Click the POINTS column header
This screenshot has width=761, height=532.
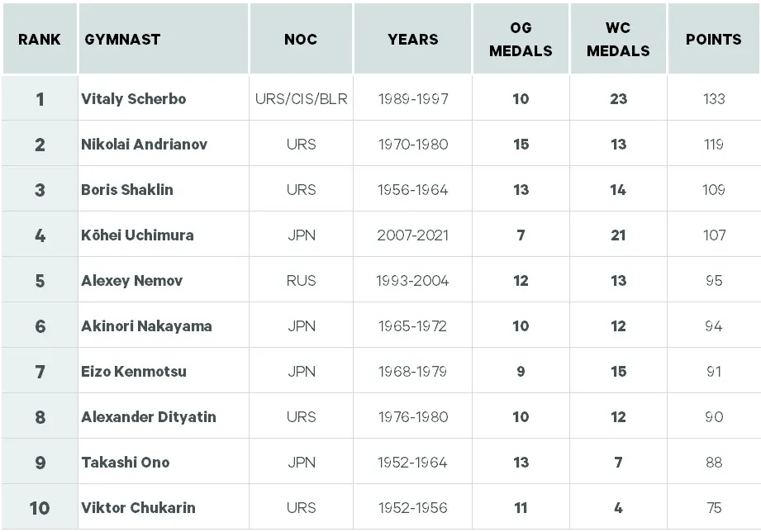tap(714, 39)
